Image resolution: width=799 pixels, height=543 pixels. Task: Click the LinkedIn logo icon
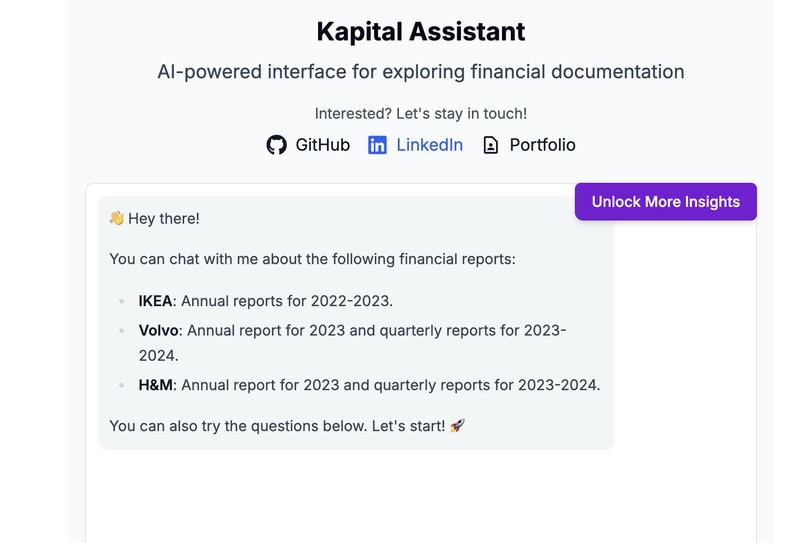[x=377, y=145]
